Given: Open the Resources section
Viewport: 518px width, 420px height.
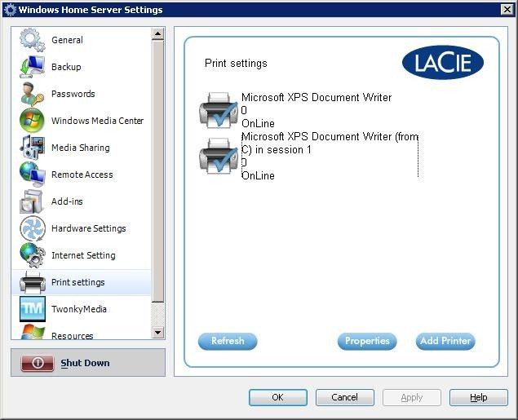Looking at the screenshot, I should coord(72,335).
